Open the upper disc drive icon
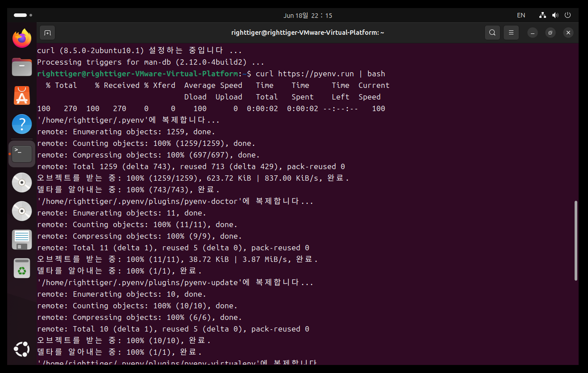This screenshot has height=373, width=588. (x=22, y=182)
